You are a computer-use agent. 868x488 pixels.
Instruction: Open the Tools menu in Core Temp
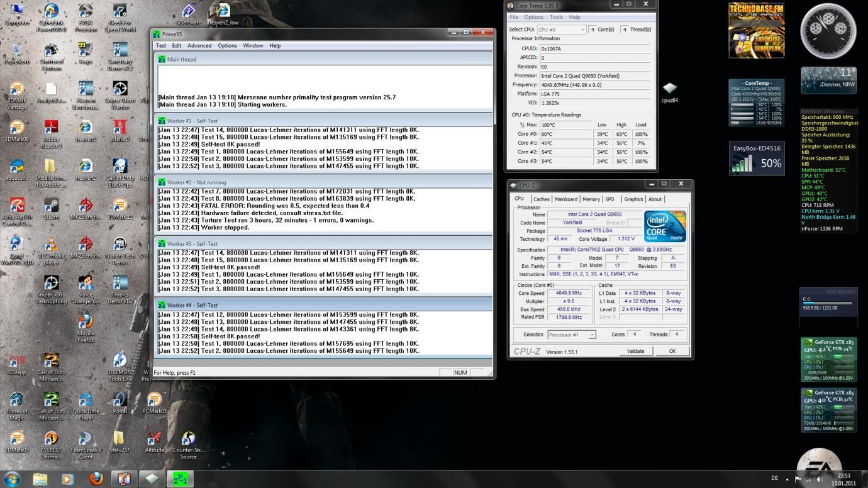(556, 17)
